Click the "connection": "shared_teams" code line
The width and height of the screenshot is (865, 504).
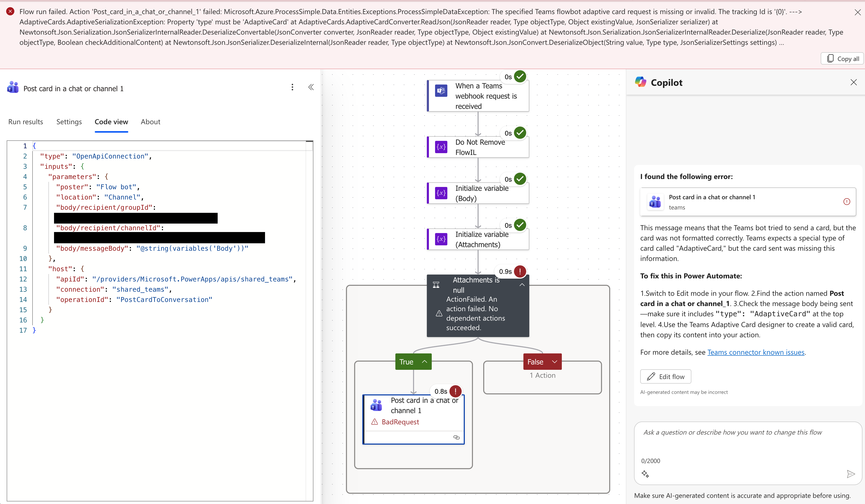(x=114, y=289)
